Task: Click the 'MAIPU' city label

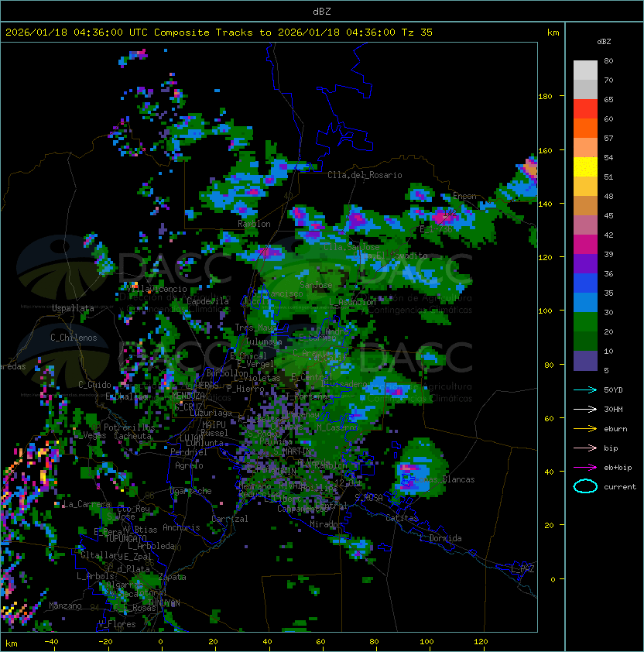Action: [x=214, y=425]
